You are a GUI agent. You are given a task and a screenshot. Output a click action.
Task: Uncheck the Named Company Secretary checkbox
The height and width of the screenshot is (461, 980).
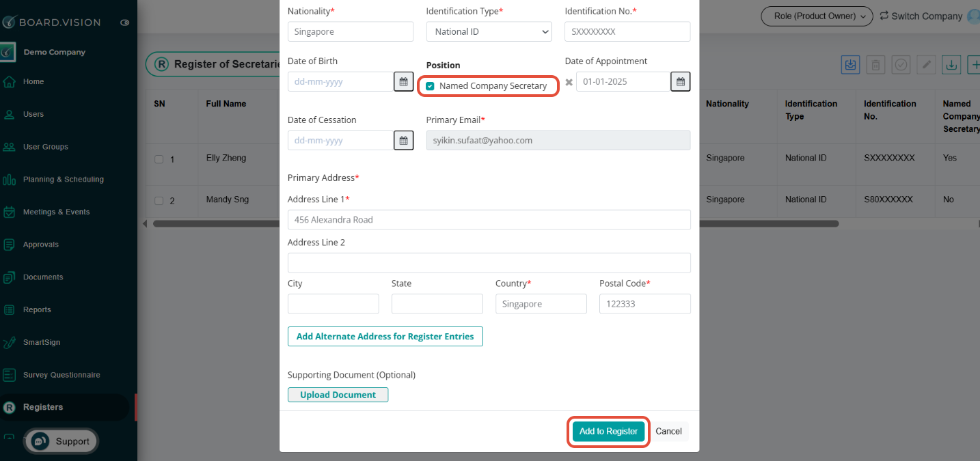coord(430,86)
